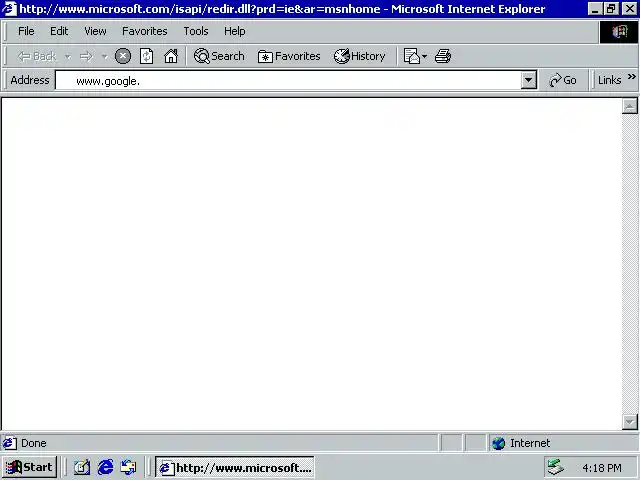The height and width of the screenshot is (480, 640).
Task: Click the Go button
Action: point(563,80)
